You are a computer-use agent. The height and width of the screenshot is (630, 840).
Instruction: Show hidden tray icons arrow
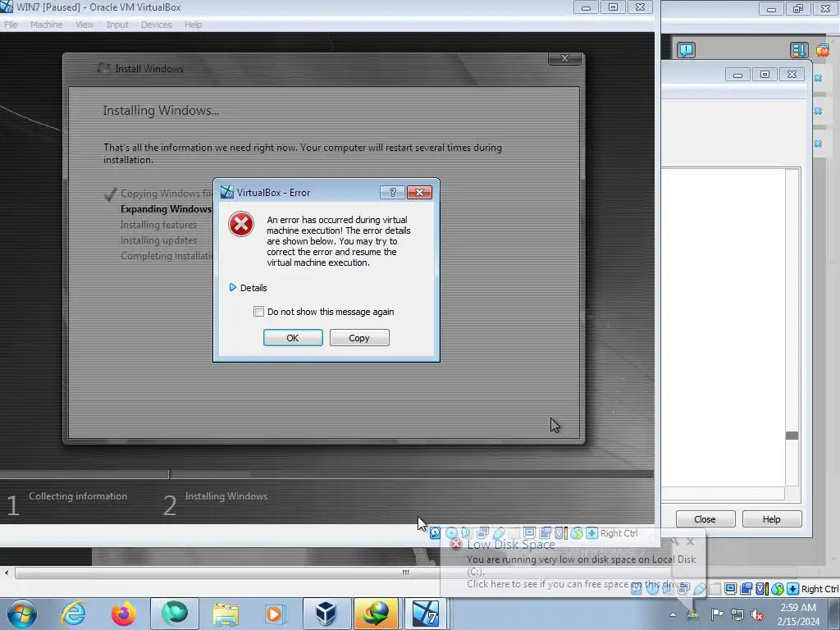(673, 615)
